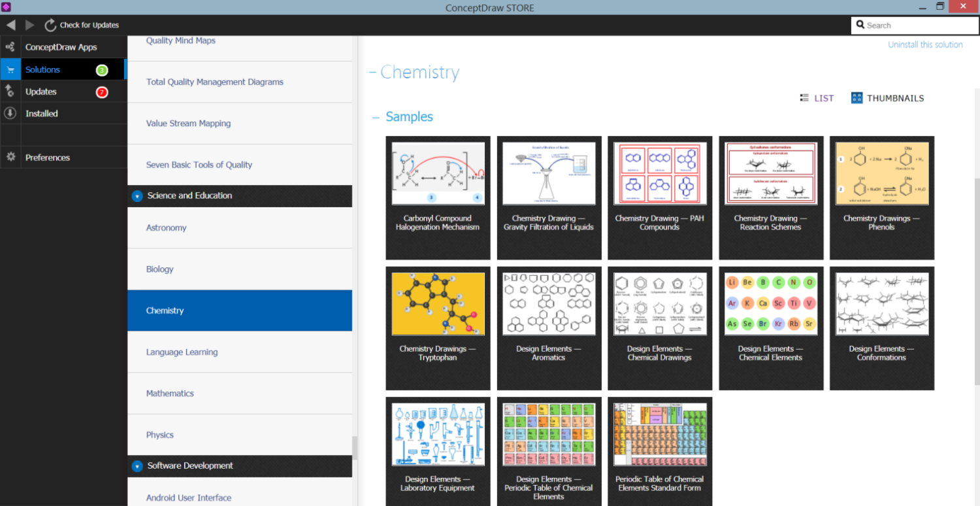Open Chemistry Drawing PAH Compounds sample
Screen dimensions: 980x506
tap(660, 197)
